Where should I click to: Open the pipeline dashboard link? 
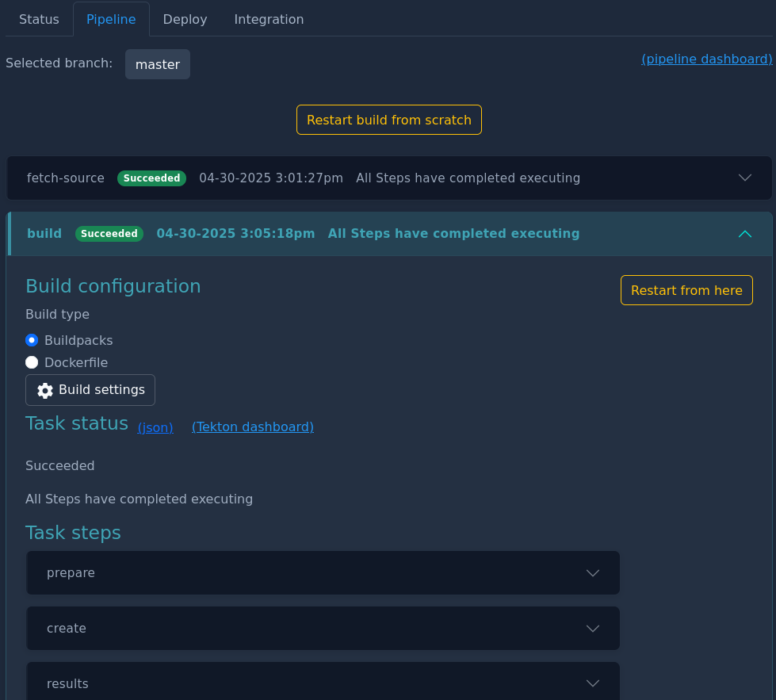click(x=707, y=59)
